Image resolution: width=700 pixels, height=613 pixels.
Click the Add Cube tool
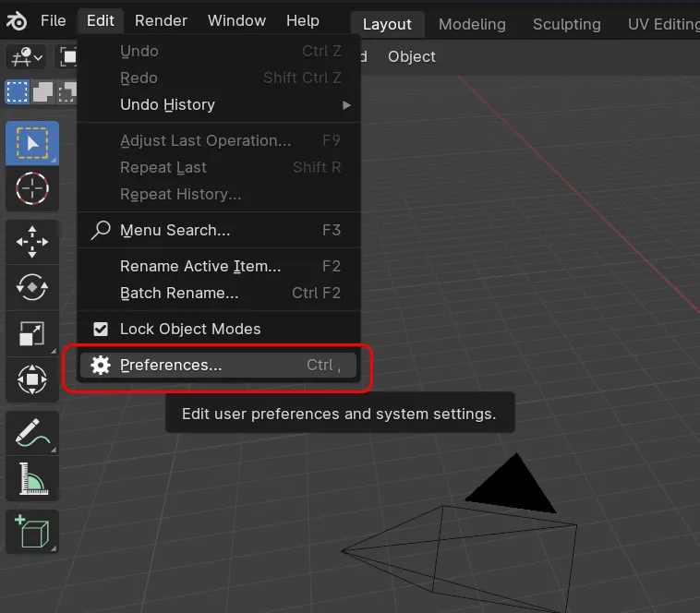(32, 533)
